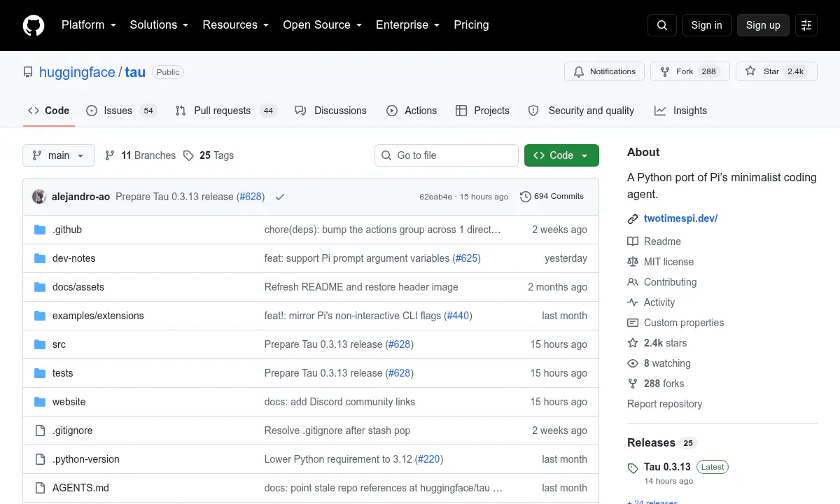Open the examples/extensions folder
Viewport: 840px width, 504px height.
pyautogui.click(x=98, y=316)
